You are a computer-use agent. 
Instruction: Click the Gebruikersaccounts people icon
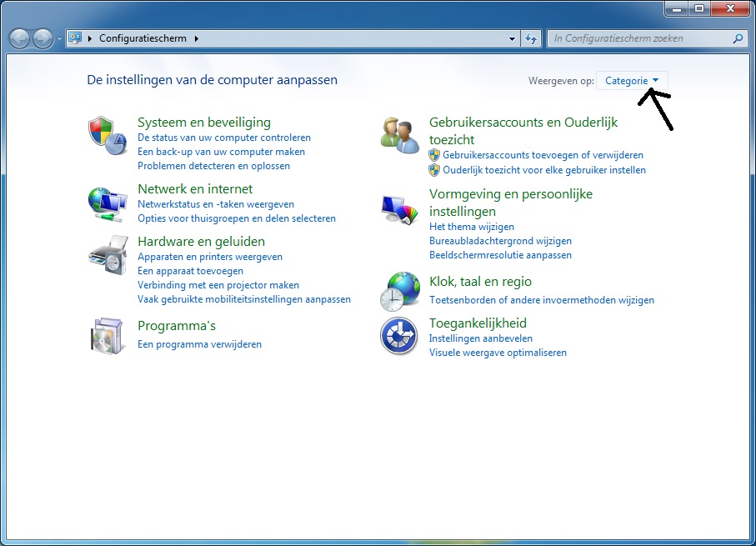click(400, 136)
